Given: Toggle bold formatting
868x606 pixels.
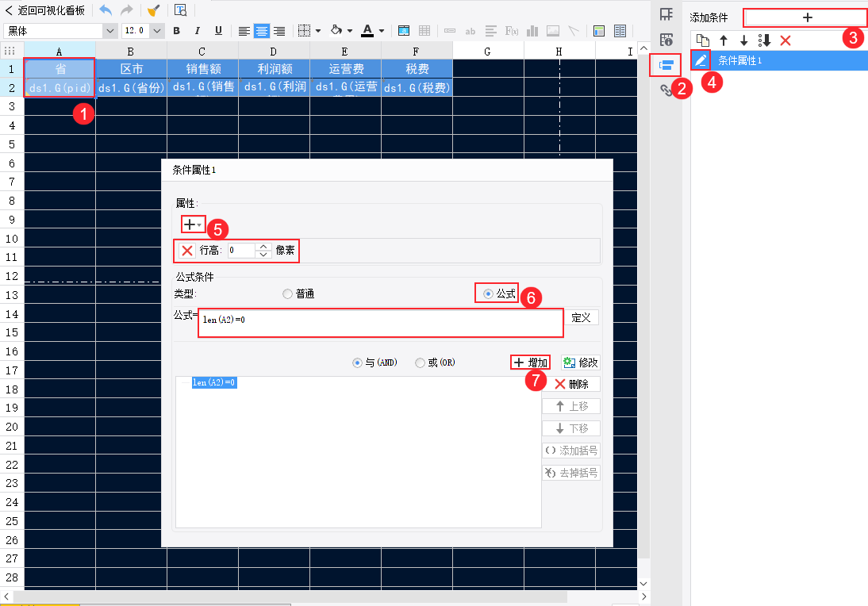Looking at the screenshot, I should [x=177, y=31].
